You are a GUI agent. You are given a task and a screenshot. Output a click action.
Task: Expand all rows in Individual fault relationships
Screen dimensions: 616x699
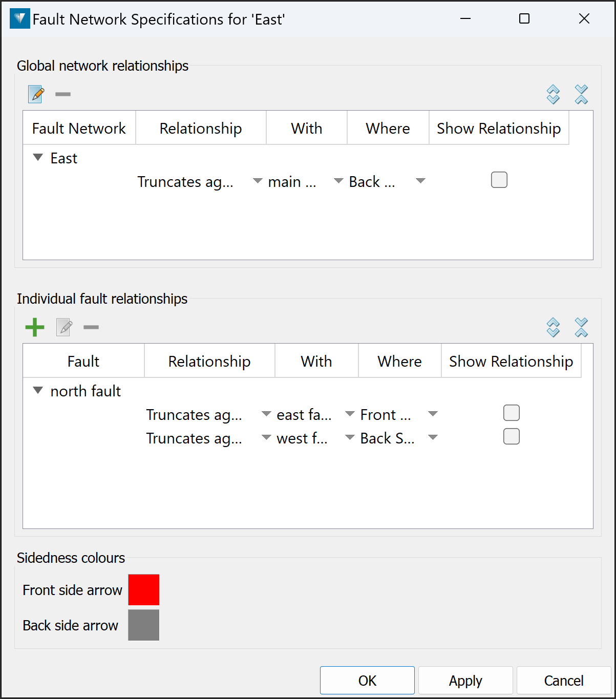coord(553,327)
